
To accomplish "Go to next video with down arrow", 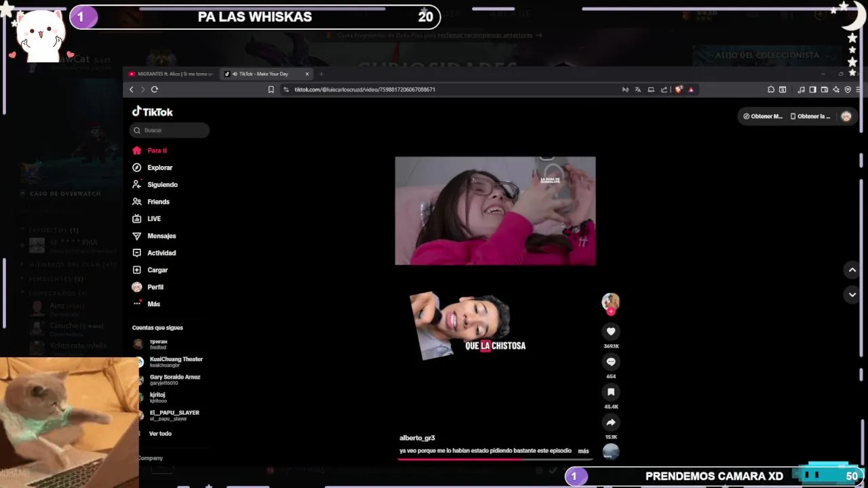I will click(x=852, y=295).
